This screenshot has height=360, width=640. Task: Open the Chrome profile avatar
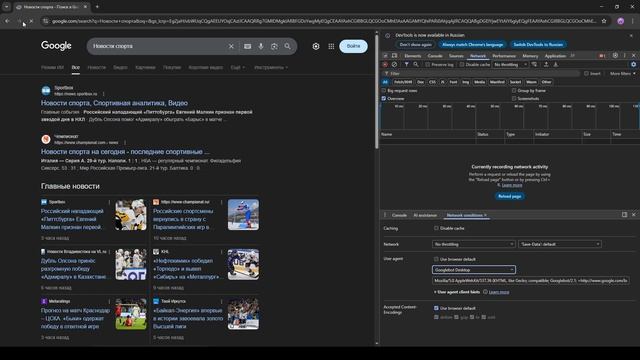tap(620, 21)
